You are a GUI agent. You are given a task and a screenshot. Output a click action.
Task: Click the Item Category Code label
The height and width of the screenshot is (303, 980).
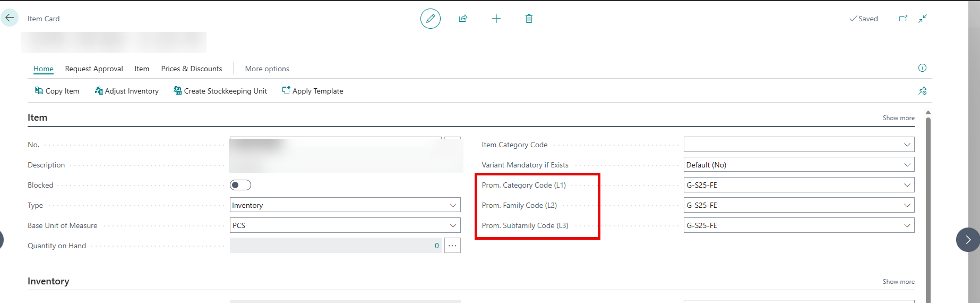(514, 145)
